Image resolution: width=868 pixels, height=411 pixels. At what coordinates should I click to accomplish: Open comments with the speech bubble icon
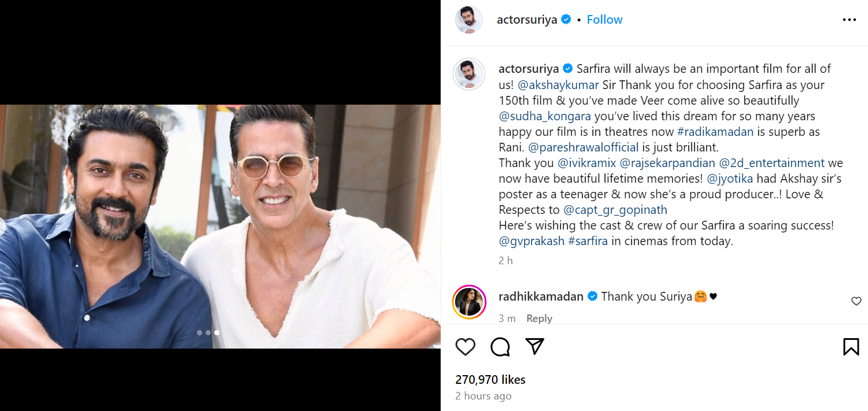tap(500, 347)
